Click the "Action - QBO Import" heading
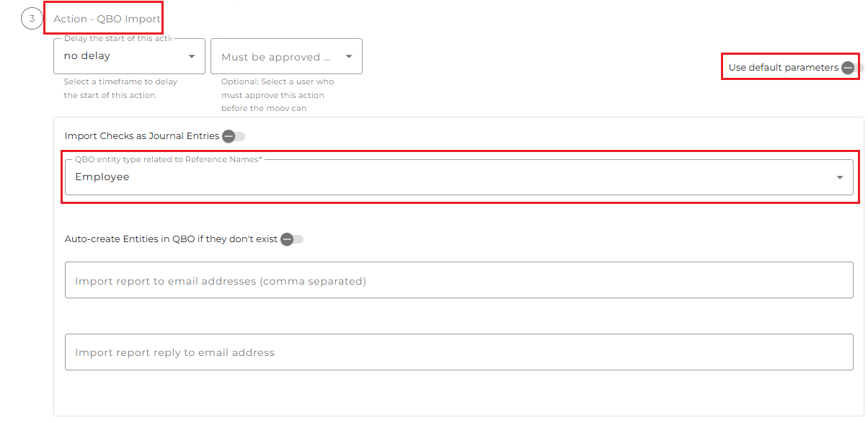The width and height of the screenshot is (868, 423). tap(107, 19)
